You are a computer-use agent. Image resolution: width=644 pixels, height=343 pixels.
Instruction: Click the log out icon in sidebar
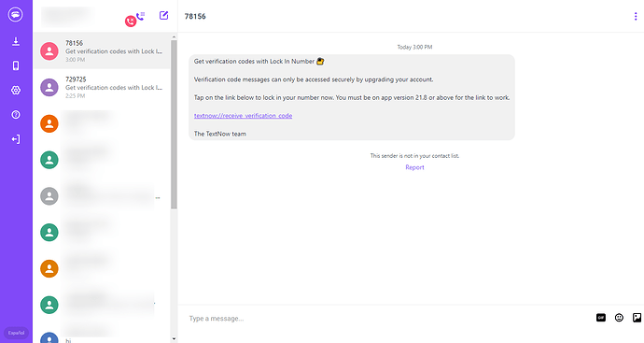[x=16, y=139]
